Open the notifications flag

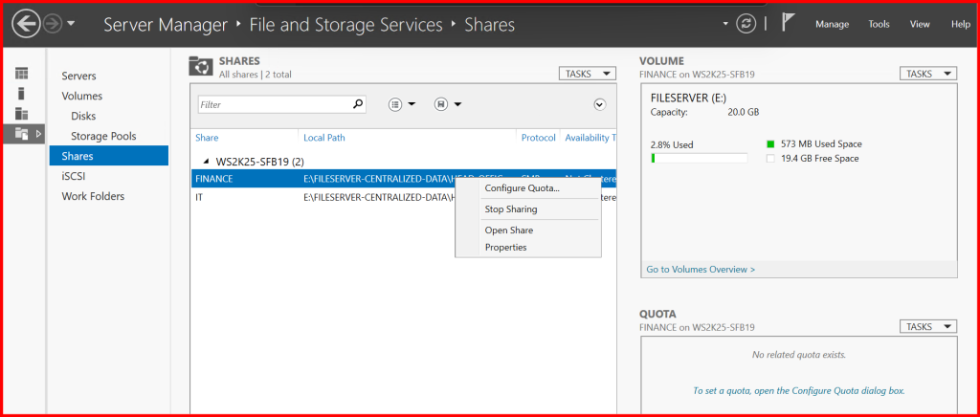[x=789, y=24]
